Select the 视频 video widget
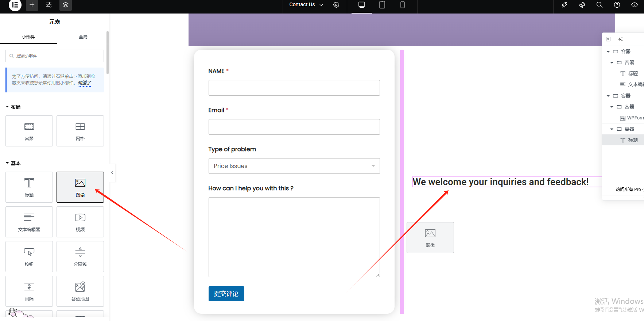This screenshot has height=321, width=644. pos(80,222)
